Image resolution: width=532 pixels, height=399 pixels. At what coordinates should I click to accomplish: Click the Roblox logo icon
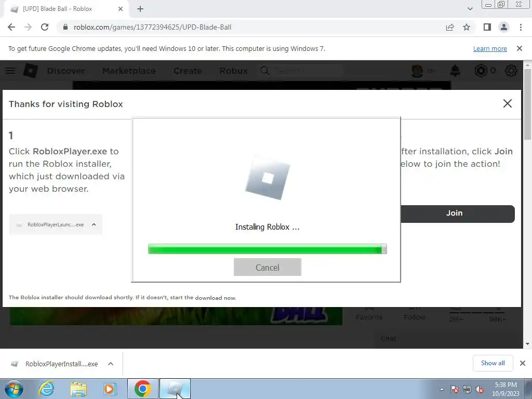click(x=30, y=71)
